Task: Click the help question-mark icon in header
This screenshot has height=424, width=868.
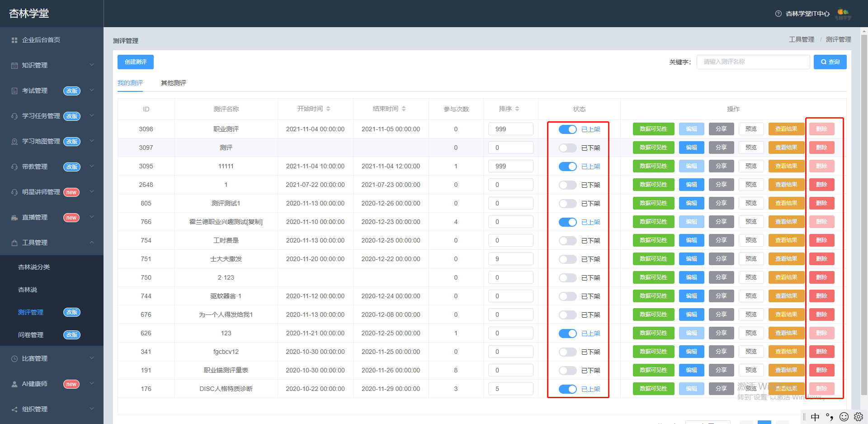Action: (x=778, y=14)
